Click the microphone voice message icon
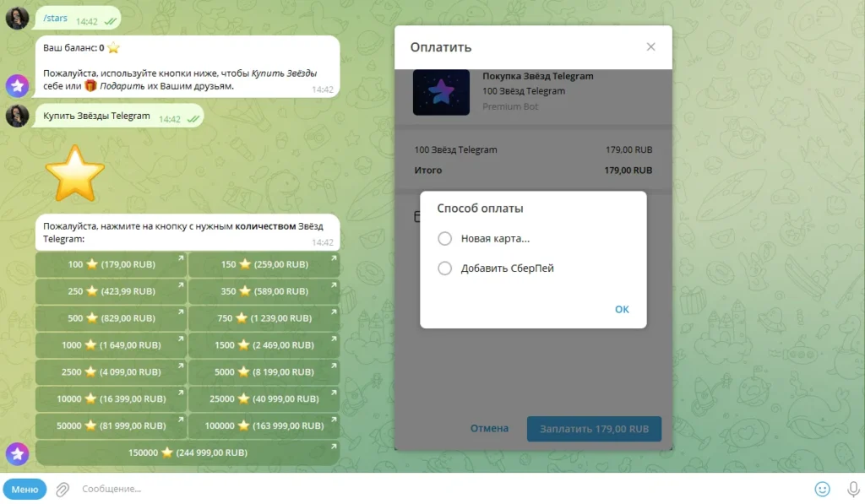This screenshot has width=865, height=504. pos(853,489)
